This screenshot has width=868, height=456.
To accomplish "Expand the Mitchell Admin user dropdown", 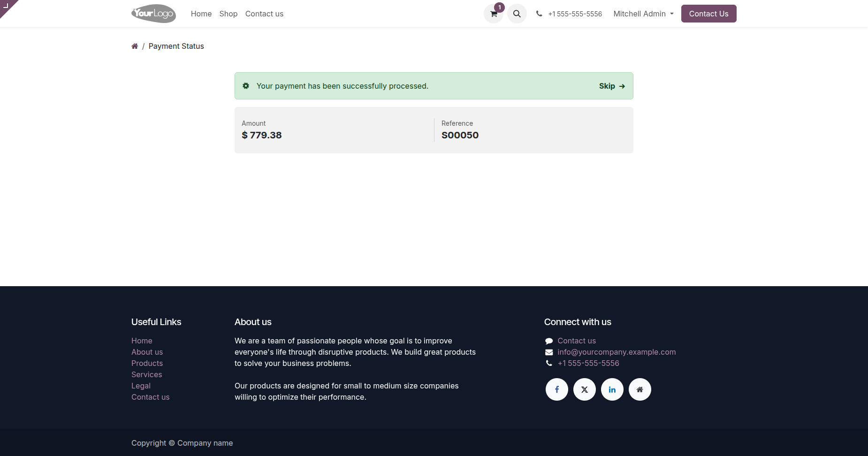I will pyautogui.click(x=643, y=14).
